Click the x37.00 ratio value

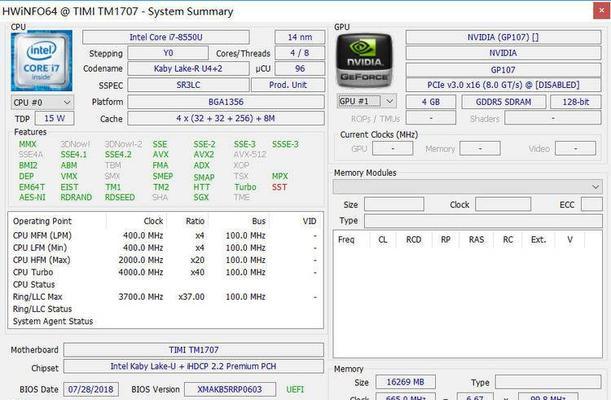click(x=191, y=297)
